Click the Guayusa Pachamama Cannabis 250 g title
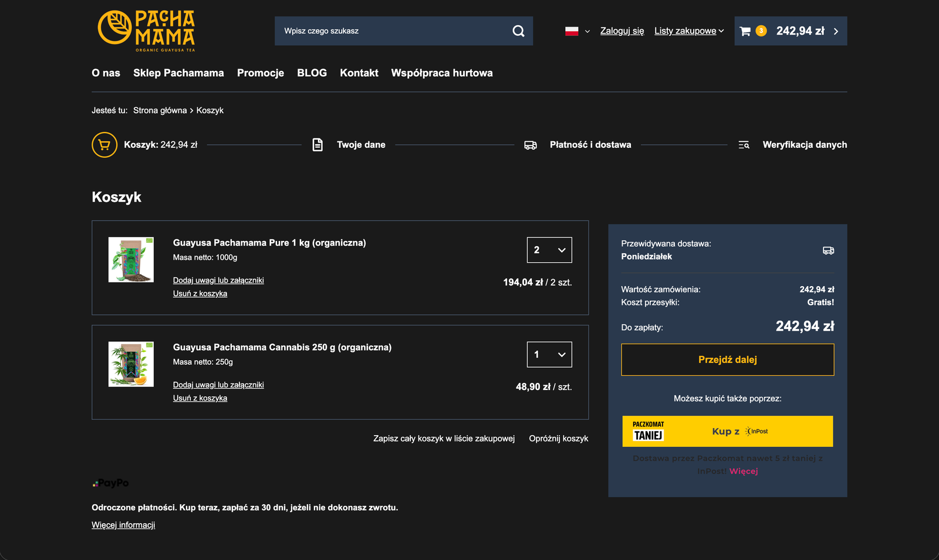Image resolution: width=939 pixels, height=560 pixels. pyautogui.click(x=282, y=347)
